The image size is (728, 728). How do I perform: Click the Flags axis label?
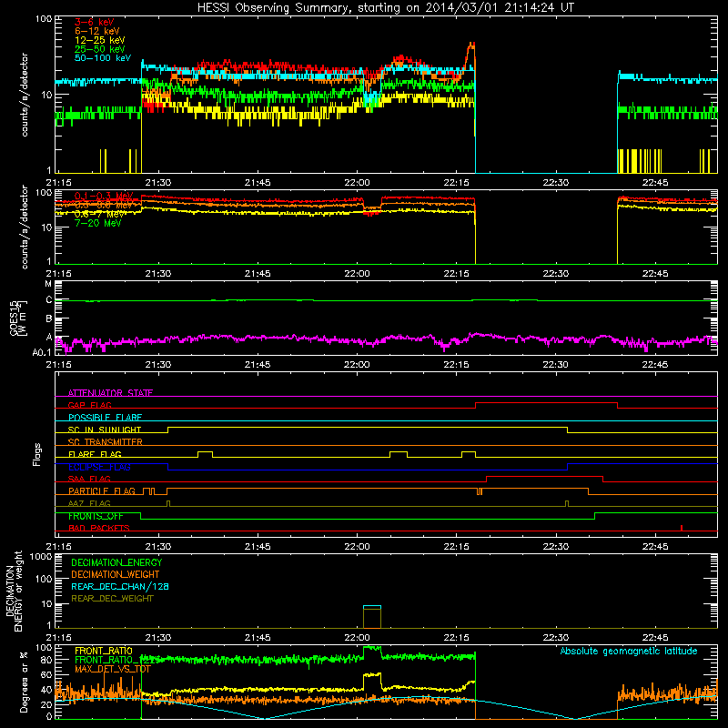pos(36,454)
